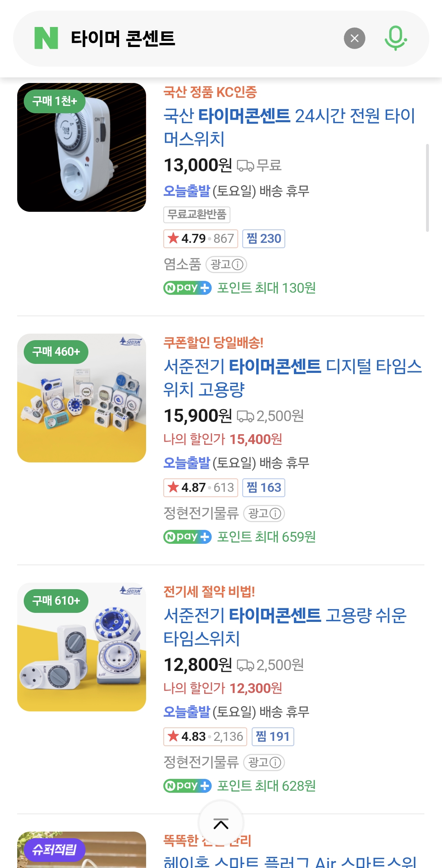Open the 국산 타이머콘센트 24시간 전원 listing
The height and width of the screenshot is (868, 442).
pos(289,127)
